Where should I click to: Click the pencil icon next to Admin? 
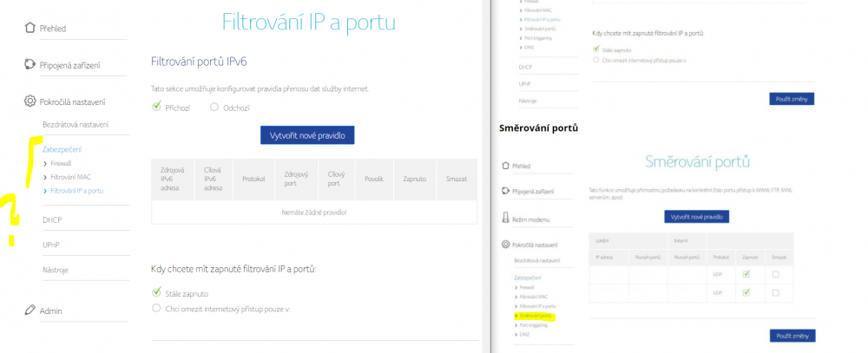pos(30,310)
